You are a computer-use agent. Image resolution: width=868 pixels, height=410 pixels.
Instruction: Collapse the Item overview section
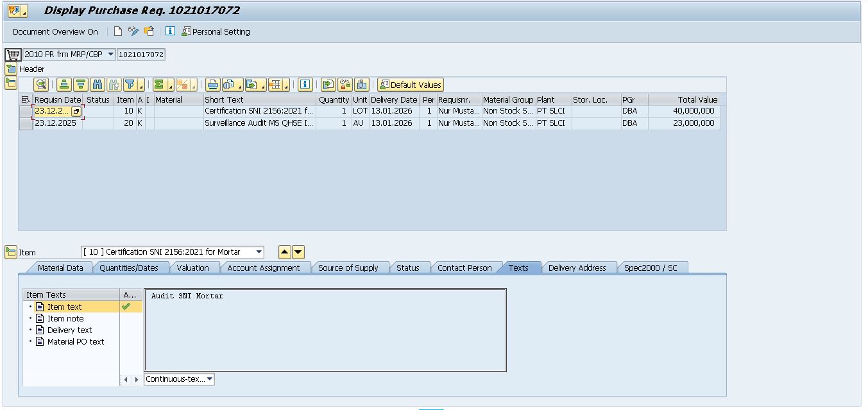(10, 82)
